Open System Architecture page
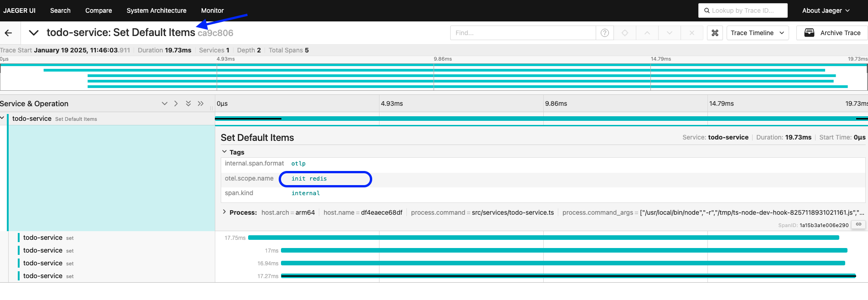 coord(156,10)
